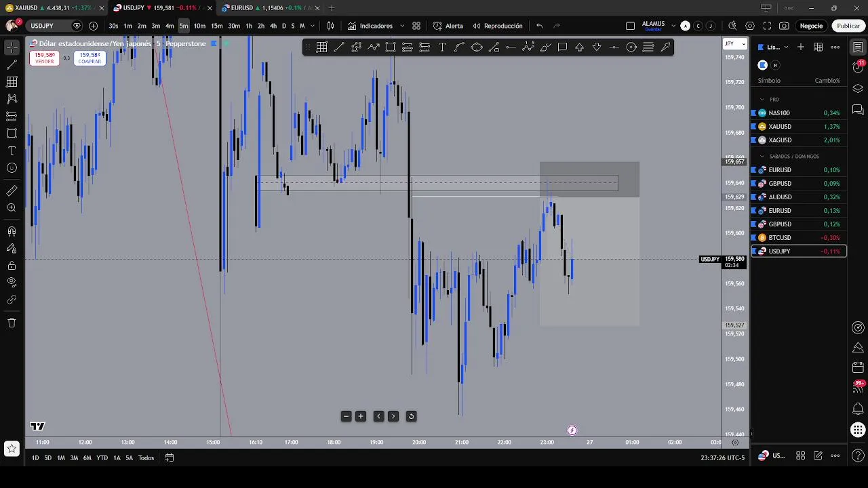Image resolution: width=868 pixels, height=488 pixels.
Task: Activate the zoom in tool
Action: pyautogui.click(x=12, y=208)
